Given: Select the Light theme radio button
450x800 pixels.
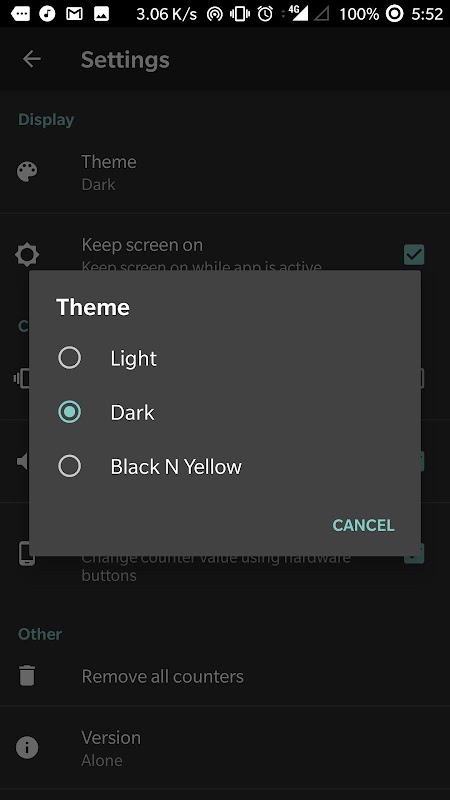Looking at the screenshot, I should tap(69, 358).
